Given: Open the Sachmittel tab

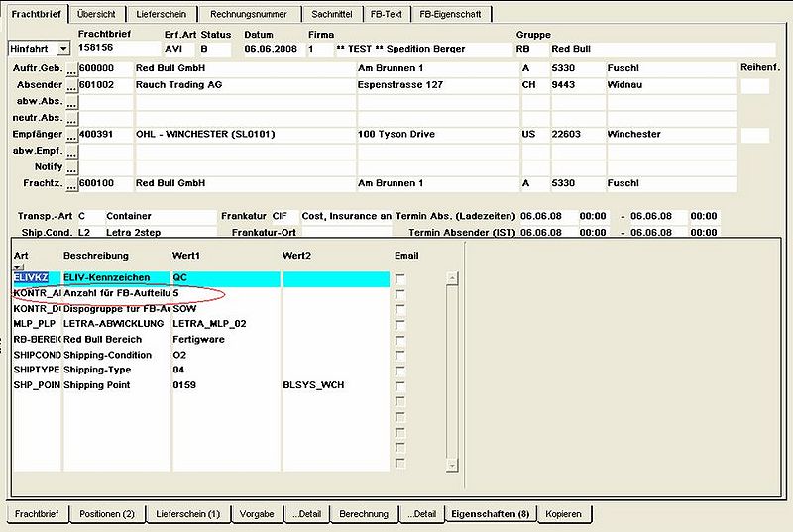Looking at the screenshot, I should [x=332, y=14].
